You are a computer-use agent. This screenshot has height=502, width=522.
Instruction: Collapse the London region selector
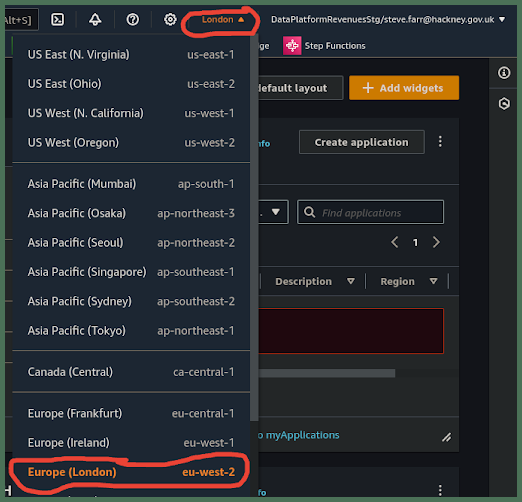pyautogui.click(x=223, y=20)
